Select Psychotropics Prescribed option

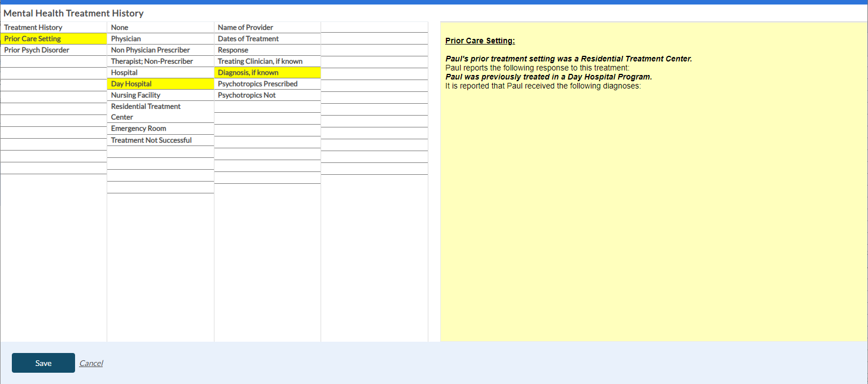257,84
